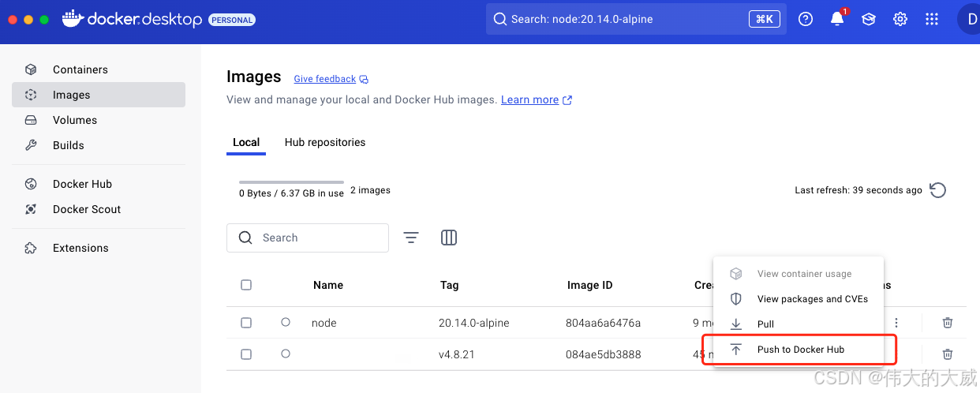
Task: Click the ⌘K shortcut badge
Action: point(764,19)
